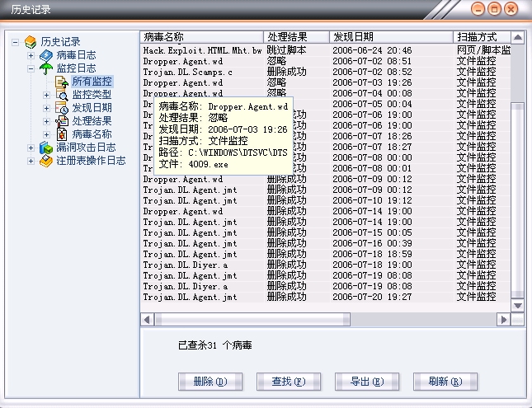532x408 pixels.
Task: Click vertical scrollbar up arrow
Action: coord(517,37)
